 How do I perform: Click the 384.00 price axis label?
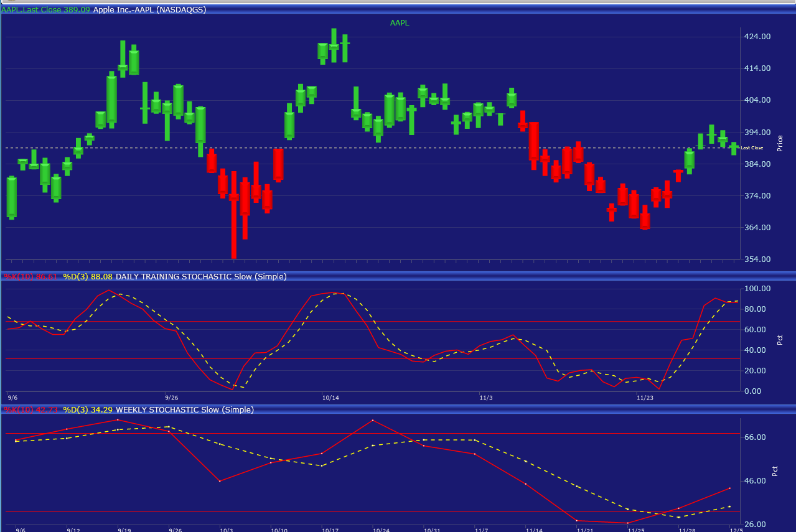[757, 164]
